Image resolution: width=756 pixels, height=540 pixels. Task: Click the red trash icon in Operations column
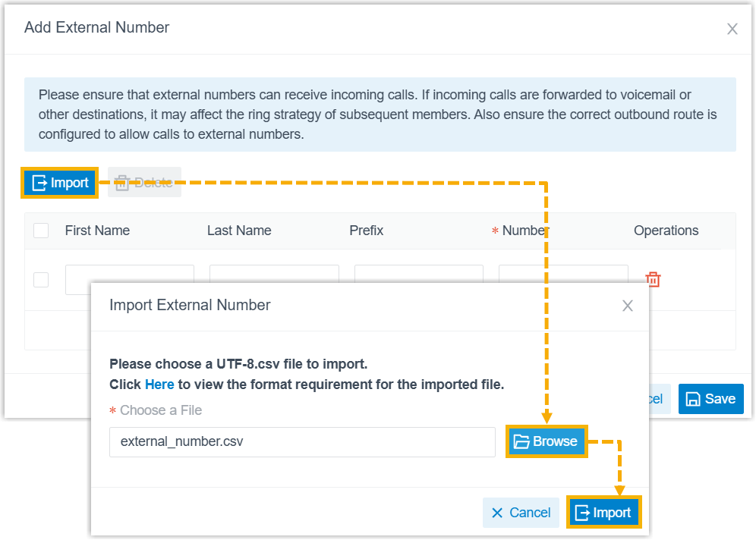653,279
